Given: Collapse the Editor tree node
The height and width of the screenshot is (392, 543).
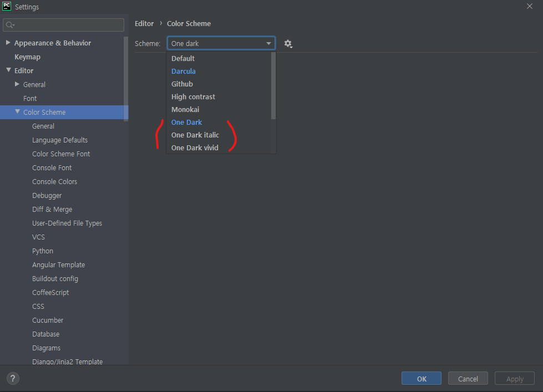Looking at the screenshot, I should tap(8, 70).
